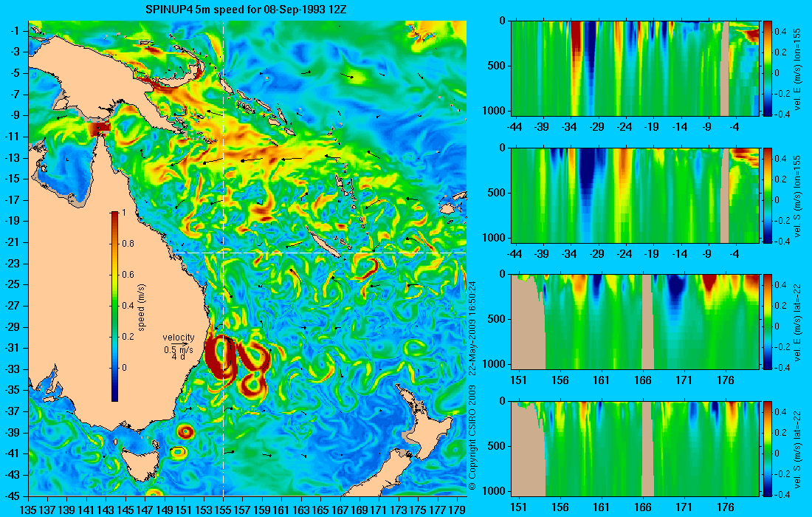
Task: Click the '1000' depth tick of the bottom section
Action: pyautogui.click(x=494, y=490)
